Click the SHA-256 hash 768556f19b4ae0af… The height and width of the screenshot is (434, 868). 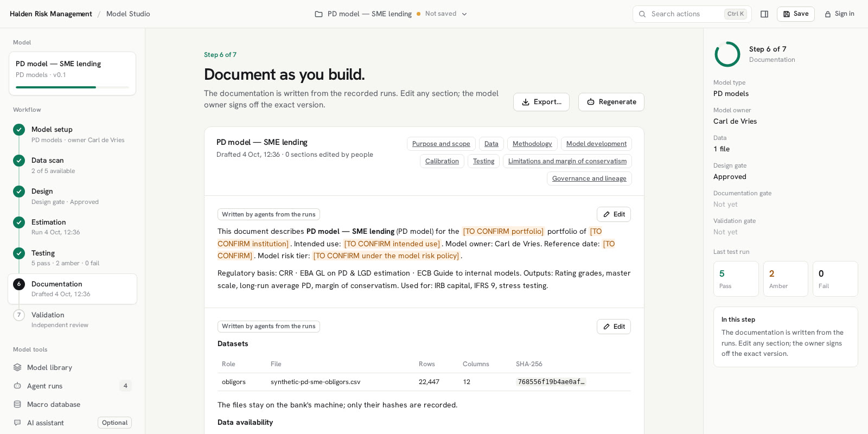(x=551, y=382)
